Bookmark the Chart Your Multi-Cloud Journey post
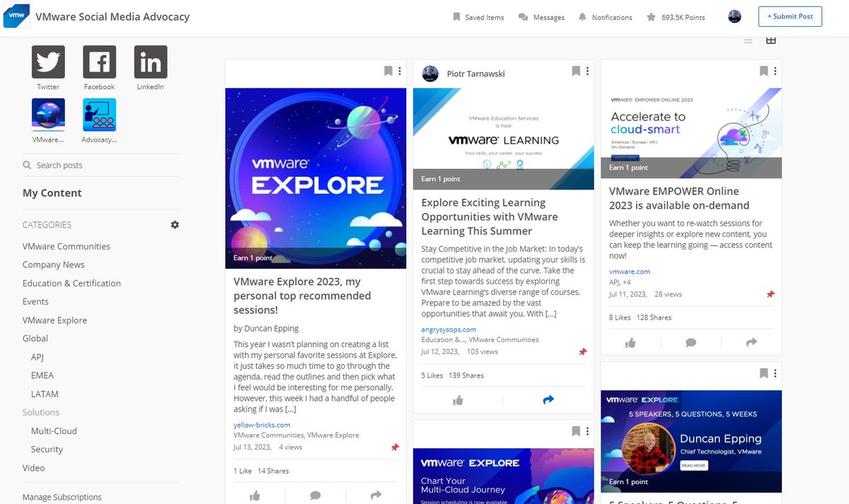Viewport: 849px width, 504px height. click(x=576, y=431)
